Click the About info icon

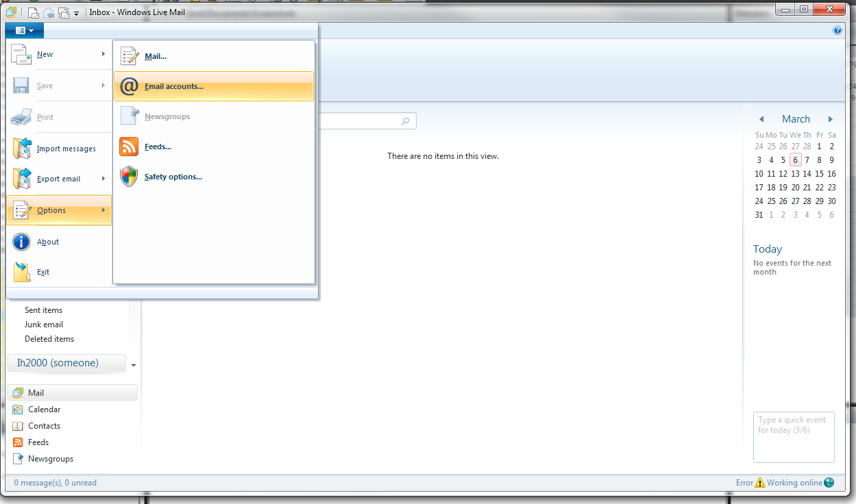(x=22, y=242)
